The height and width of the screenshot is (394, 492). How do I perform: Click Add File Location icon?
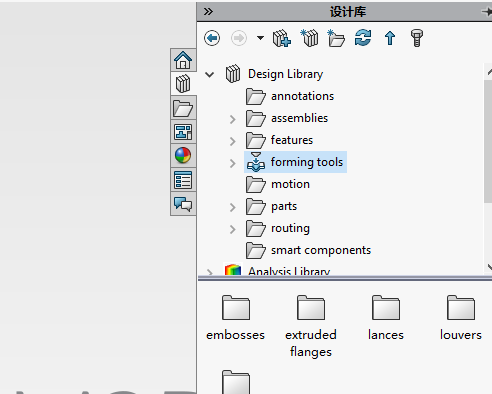point(309,38)
